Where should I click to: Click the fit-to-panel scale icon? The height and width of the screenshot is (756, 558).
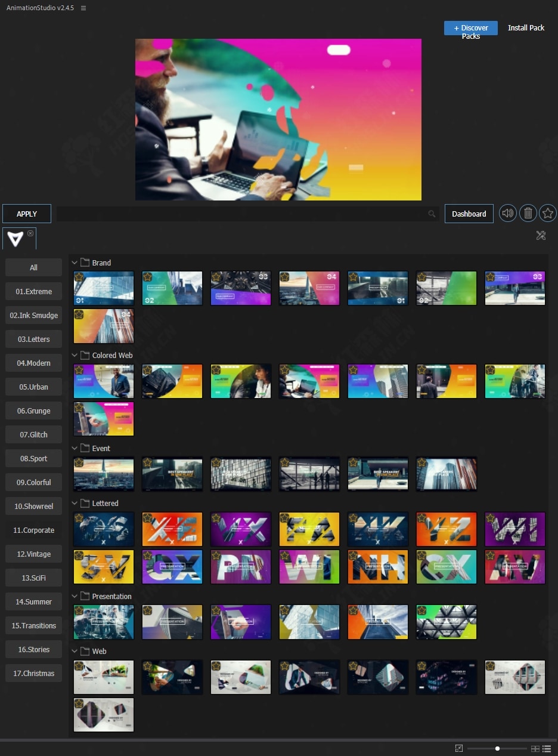(458, 748)
